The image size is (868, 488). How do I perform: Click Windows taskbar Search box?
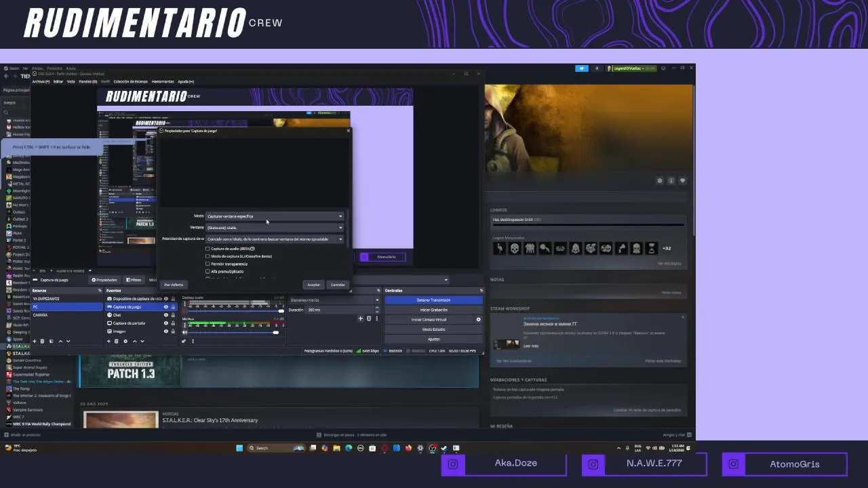click(275, 448)
